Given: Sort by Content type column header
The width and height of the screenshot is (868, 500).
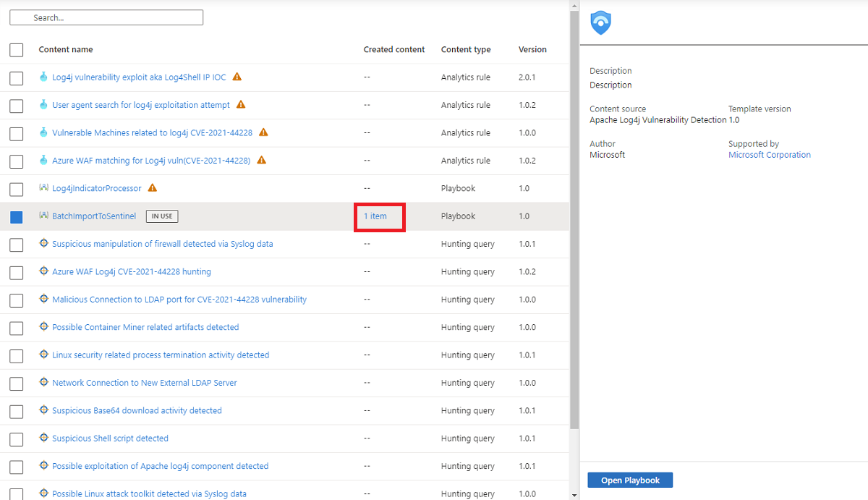Looking at the screenshot, I should pos(466,49).
